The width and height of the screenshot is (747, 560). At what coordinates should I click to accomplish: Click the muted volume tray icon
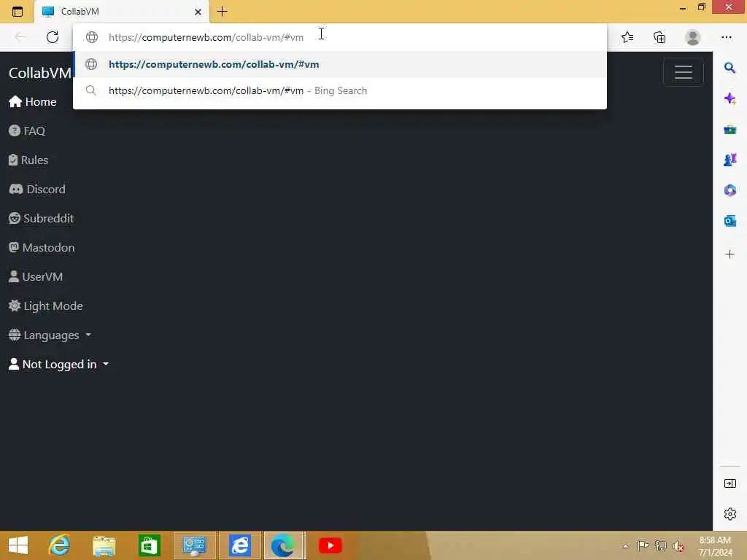[x=678, y=546]
